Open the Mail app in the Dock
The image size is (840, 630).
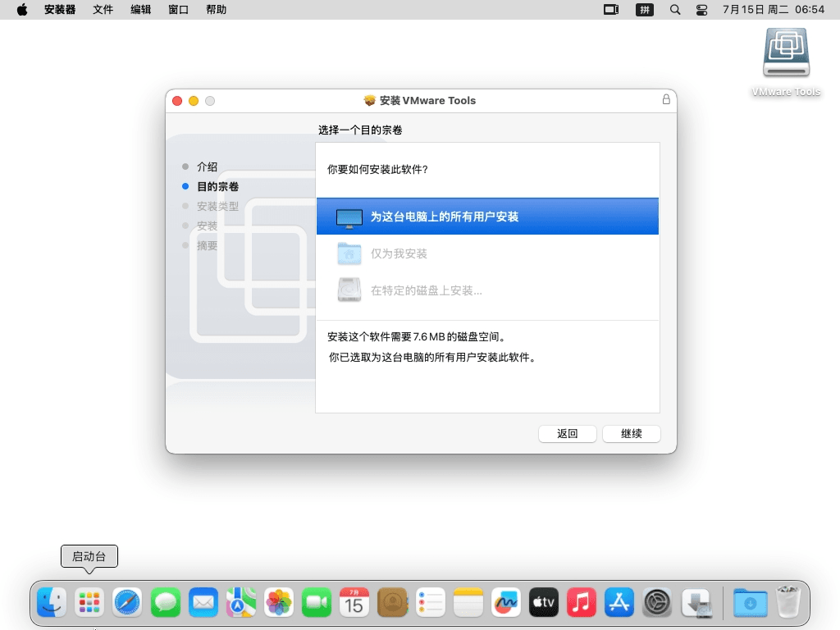(203, 603)
